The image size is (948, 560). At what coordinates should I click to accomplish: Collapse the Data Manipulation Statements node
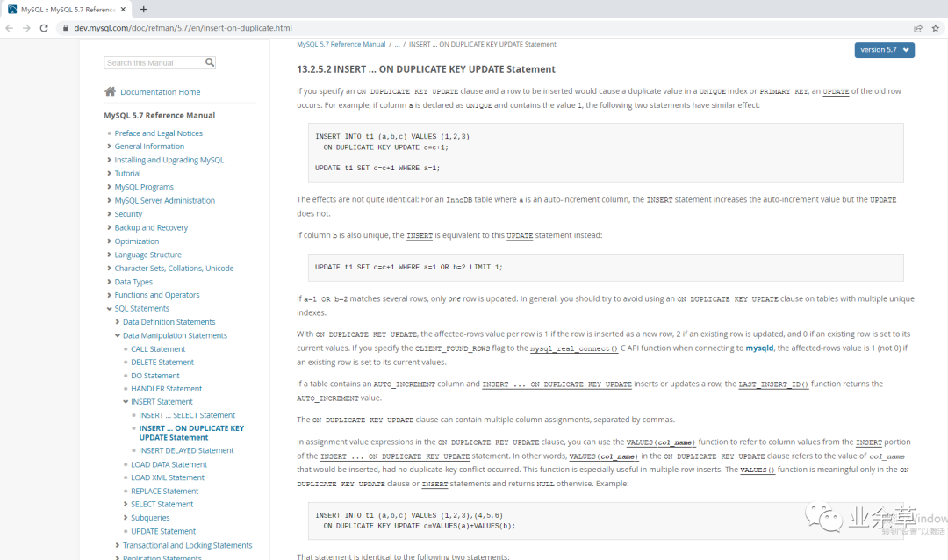[x=118, y=335]
